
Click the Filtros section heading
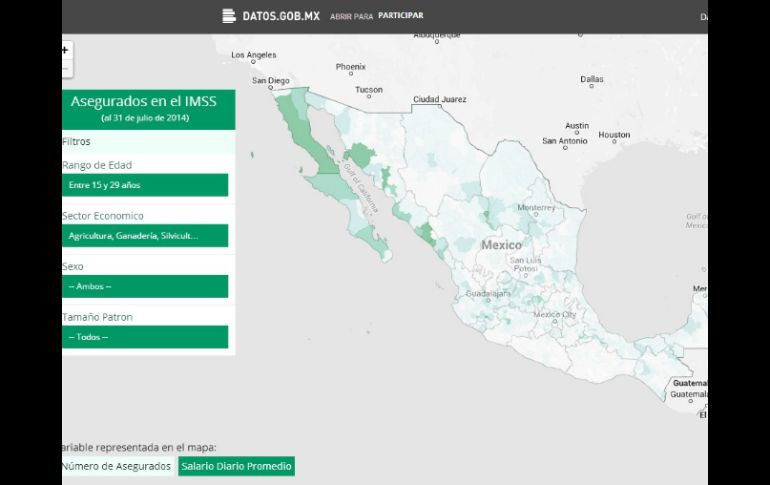pyautogui.click(x=76, y=142)
